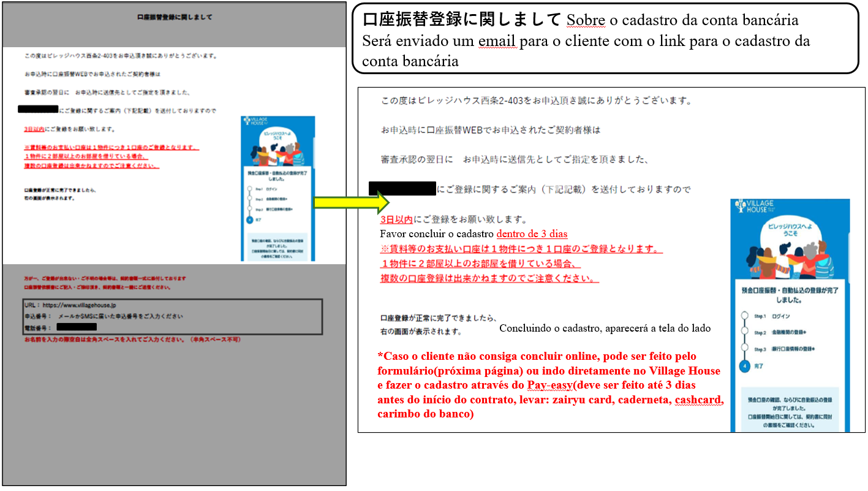Click the black redacted box in the right document
This screenshot has width=868, height=491.
point(402,188)
